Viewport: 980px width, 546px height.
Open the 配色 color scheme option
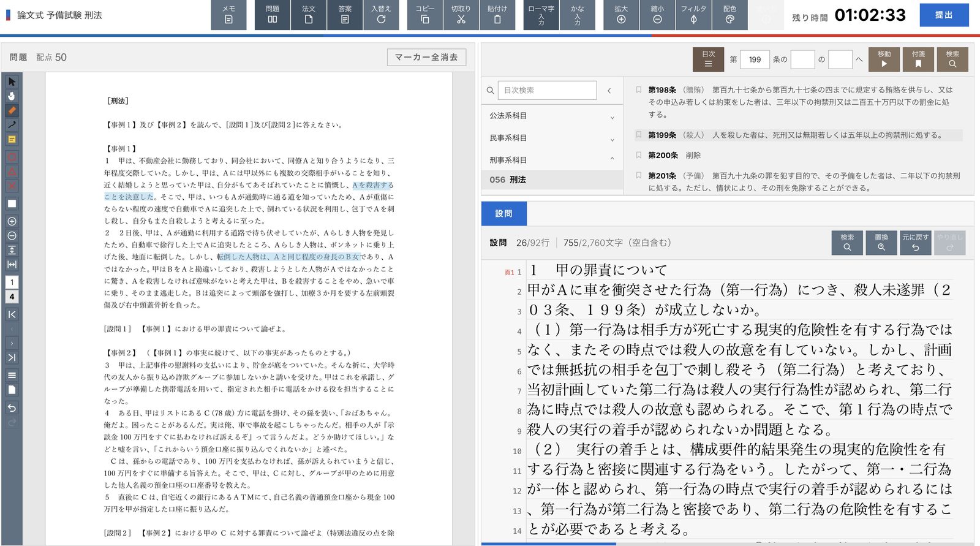pyautogui.click(x=729, y=15)
